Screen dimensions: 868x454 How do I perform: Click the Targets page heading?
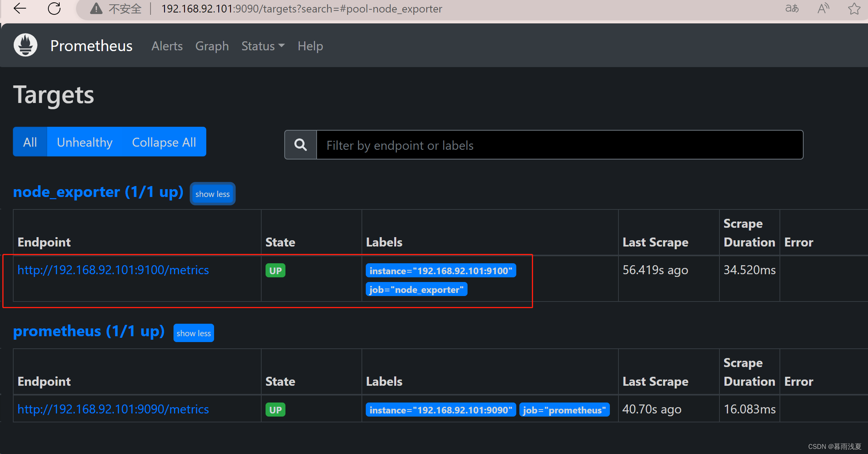pos(54,95)
